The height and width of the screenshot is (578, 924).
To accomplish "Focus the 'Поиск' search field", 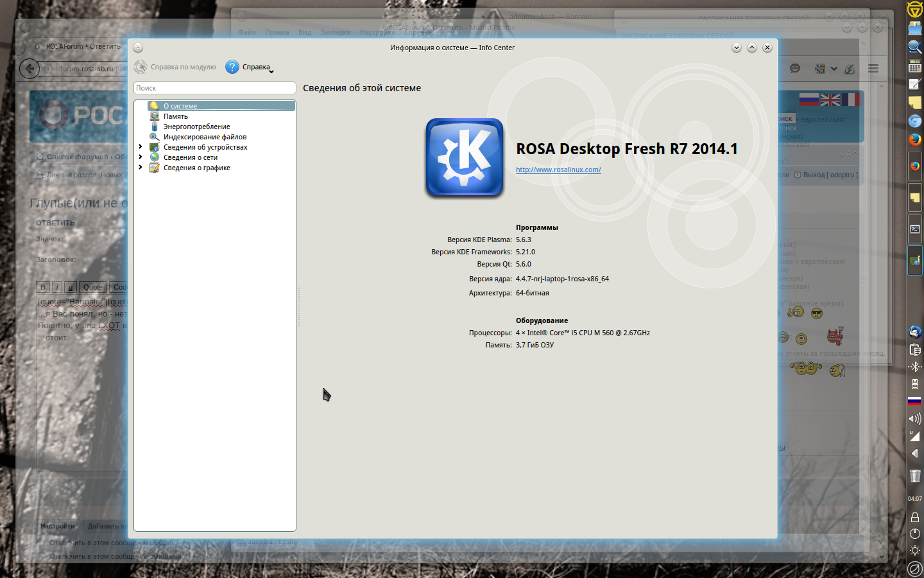I will pyautogui.click(x=215, y=88).
